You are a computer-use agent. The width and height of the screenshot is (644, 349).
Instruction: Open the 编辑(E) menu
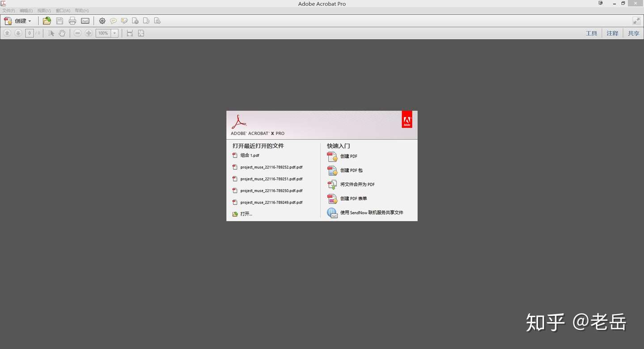coord(26,10)
